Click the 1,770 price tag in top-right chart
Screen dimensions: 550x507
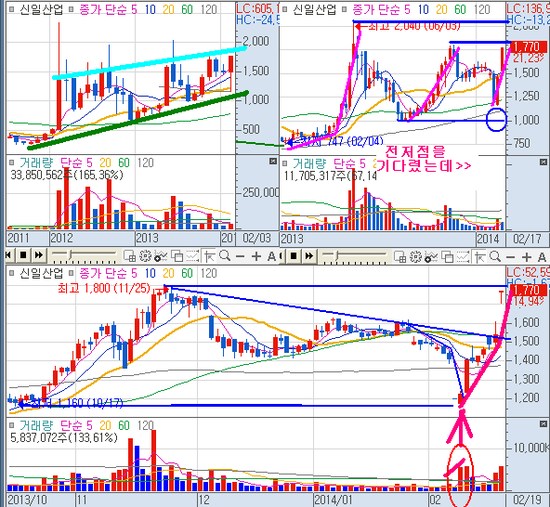click(528, 47)
